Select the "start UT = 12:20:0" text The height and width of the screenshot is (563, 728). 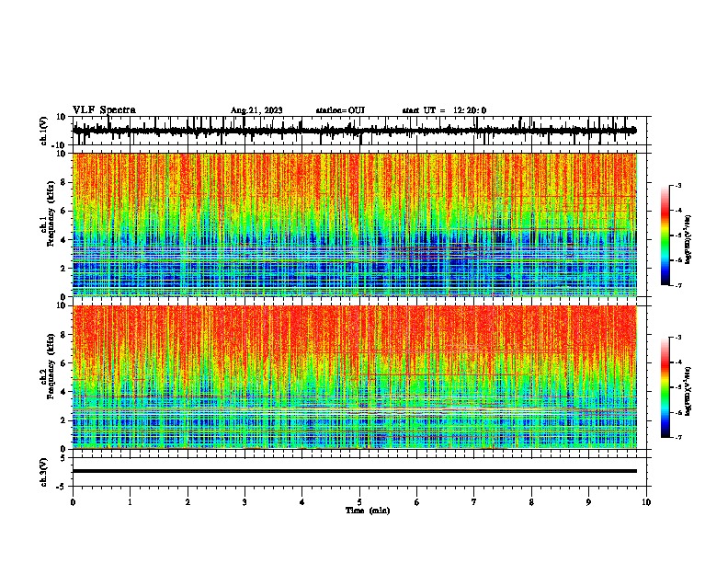tap(444, 110)
